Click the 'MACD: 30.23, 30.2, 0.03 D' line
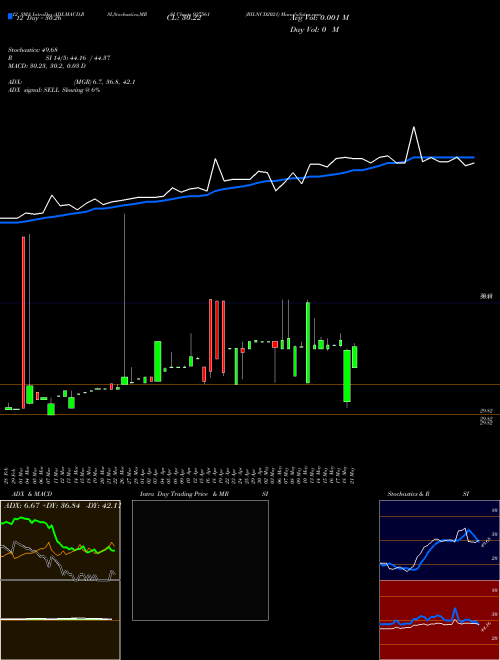The image size is (500, 660). [47, 66]
